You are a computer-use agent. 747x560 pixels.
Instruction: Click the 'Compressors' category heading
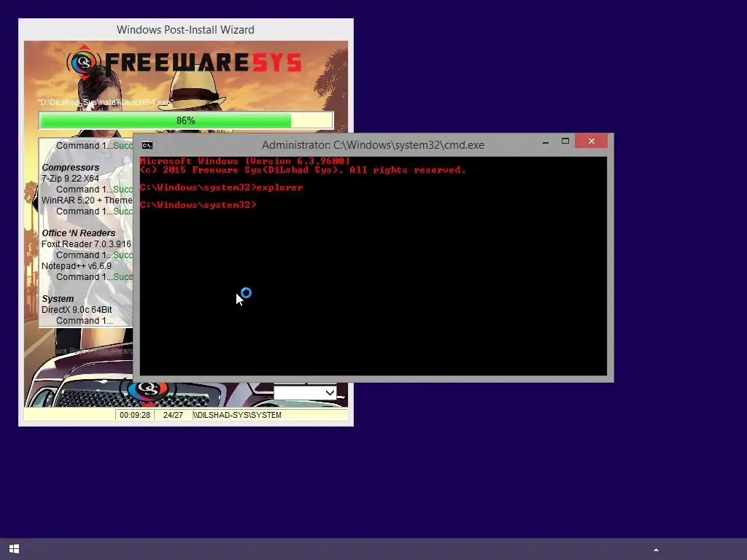pyautogui.click(x=71, y=168)
